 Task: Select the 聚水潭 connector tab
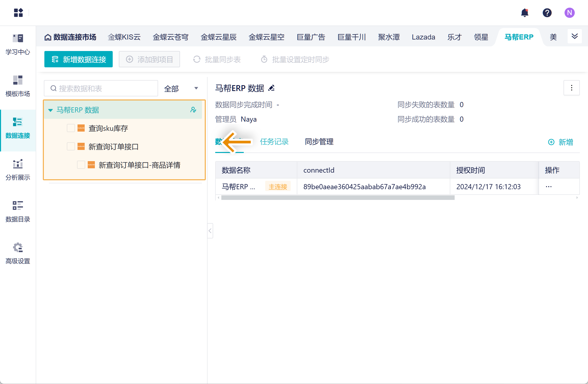[x=389, y=37]
